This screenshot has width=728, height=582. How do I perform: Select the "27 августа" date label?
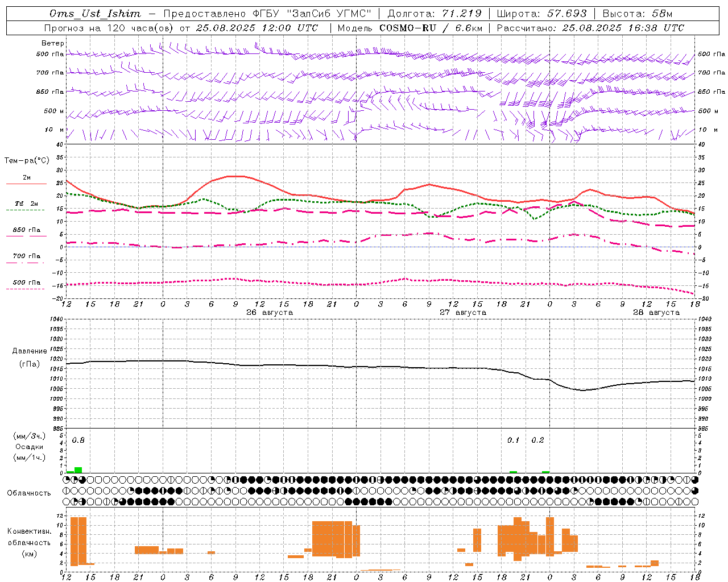463,313
